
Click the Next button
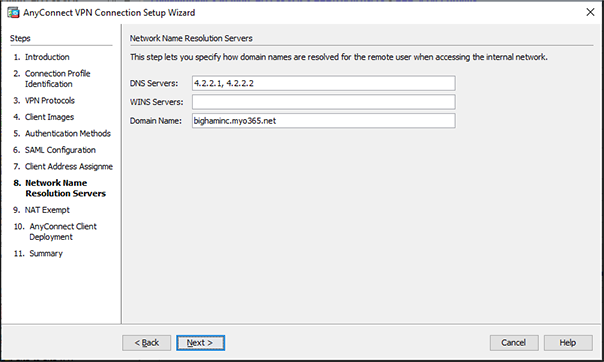(200, 343)
